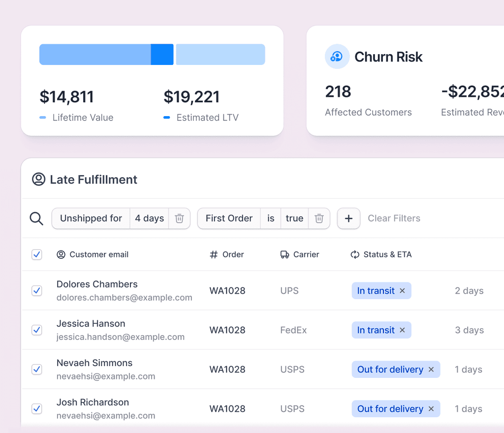
Task: Toggle the select-all checkbox in table header
Action: (x=36, y=254)
